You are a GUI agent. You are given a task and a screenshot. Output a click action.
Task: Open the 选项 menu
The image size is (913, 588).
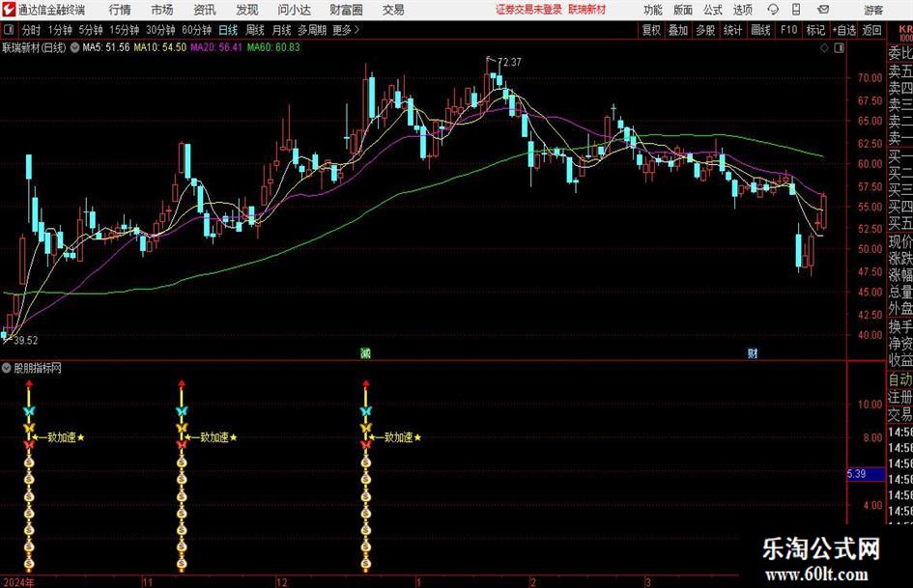pos(743,10)
